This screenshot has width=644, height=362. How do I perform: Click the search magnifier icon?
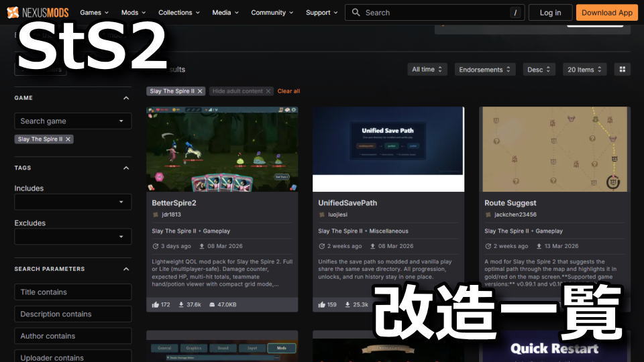[x=356, y=12]
